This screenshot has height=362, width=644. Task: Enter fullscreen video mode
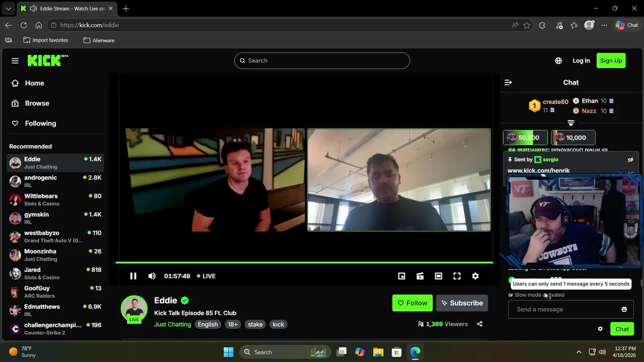click(457, 276)
